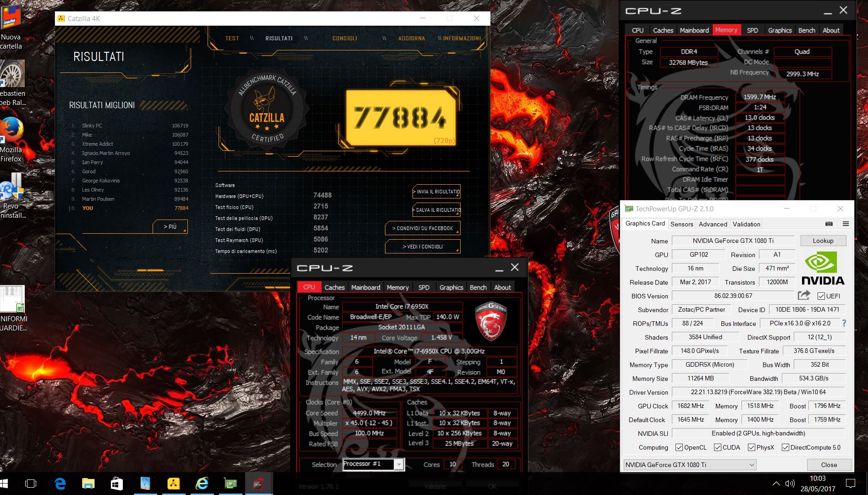Click SALVA IL RISULTATO in Catzilla
This screenshot has width=868, height=495.
436,210
